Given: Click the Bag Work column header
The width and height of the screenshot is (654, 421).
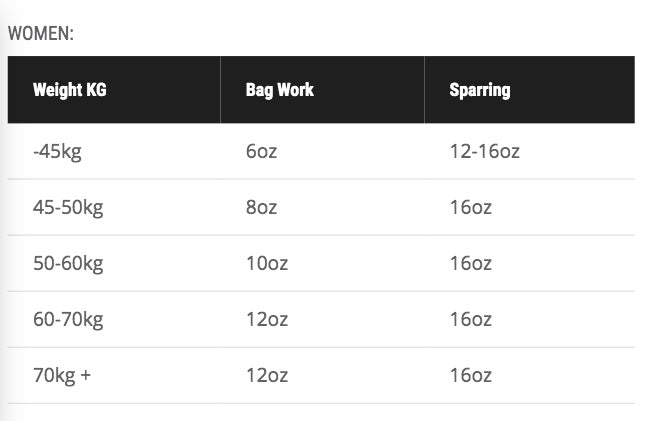Looking at the screenshot, I should pyautogui.click(x=279, y=90).
